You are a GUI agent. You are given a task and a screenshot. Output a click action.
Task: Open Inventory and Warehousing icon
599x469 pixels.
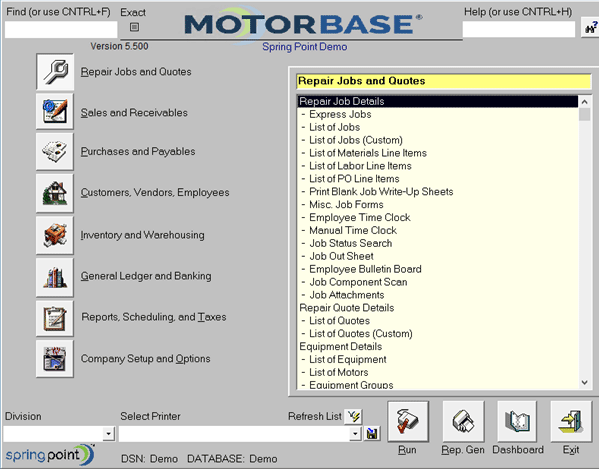pos(55,235)
